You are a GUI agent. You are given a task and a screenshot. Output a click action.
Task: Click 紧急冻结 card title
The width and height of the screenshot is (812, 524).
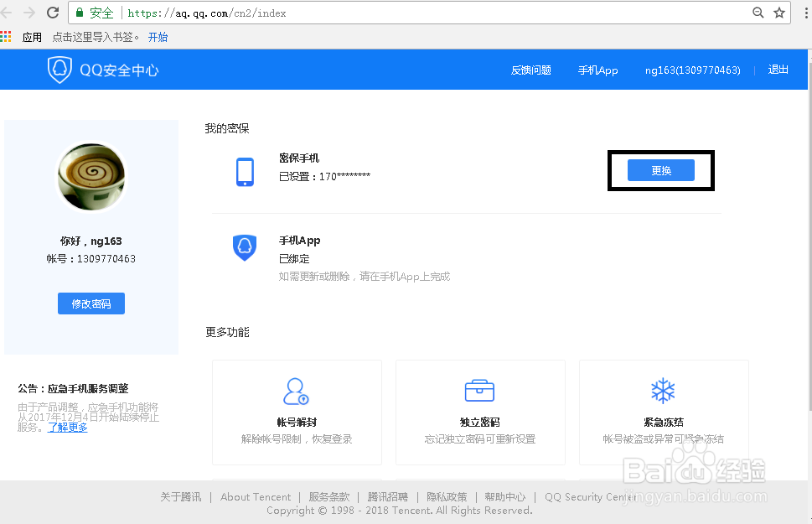click(x=664, y=422)
